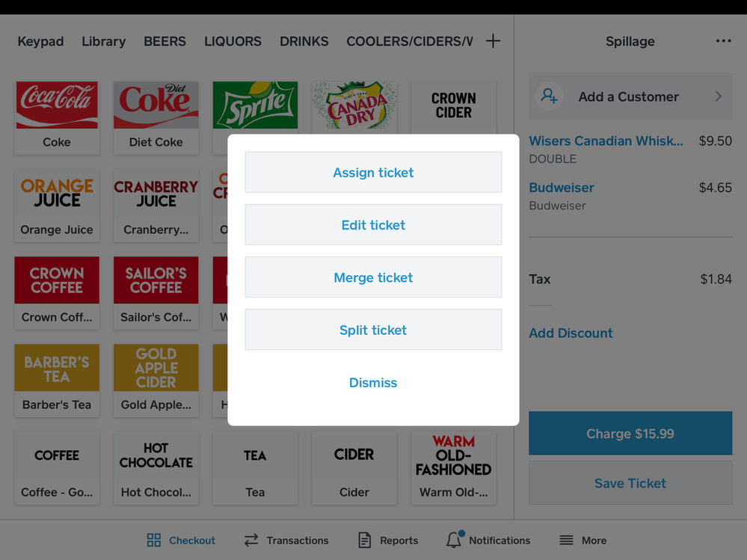This screenshot has width=747, height=560.
Task: Select the Transactions arrows icon
Action: (x=251, y=540)
